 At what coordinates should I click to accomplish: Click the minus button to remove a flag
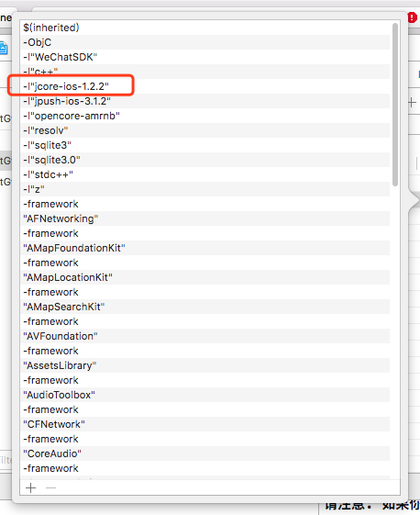(50, 488)
